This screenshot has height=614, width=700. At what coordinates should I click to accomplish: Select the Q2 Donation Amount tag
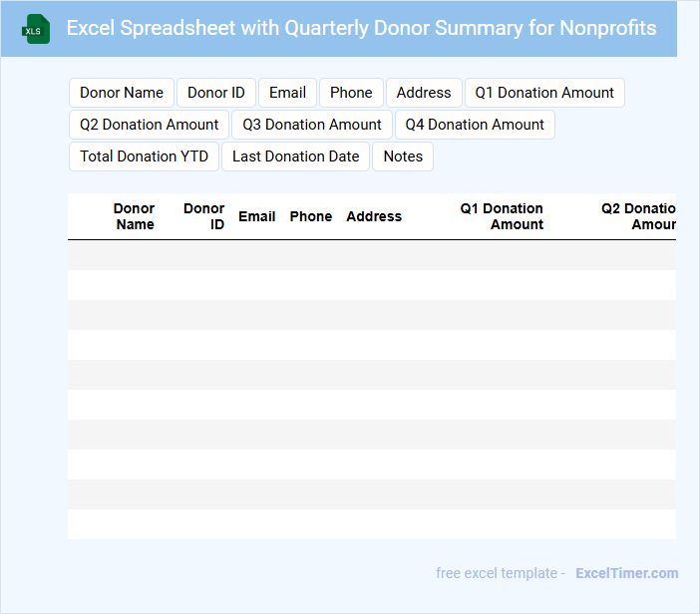coord(150,125)
